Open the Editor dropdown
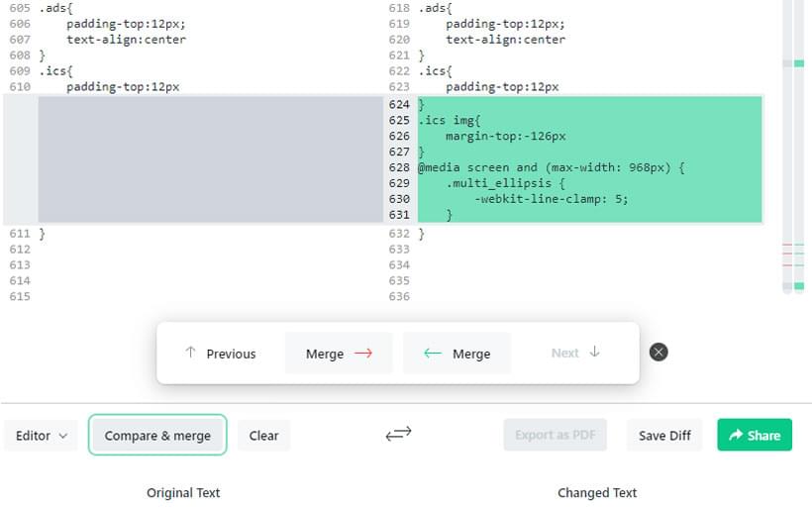Screen dimensions: 812x512 pos(41,436)
